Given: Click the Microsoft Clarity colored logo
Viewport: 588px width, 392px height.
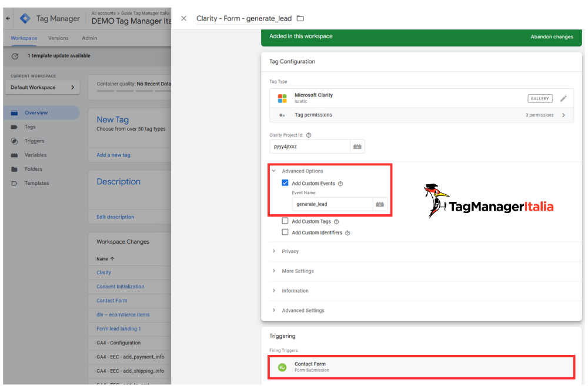Looking at the screenshot, I should (282, 98).
